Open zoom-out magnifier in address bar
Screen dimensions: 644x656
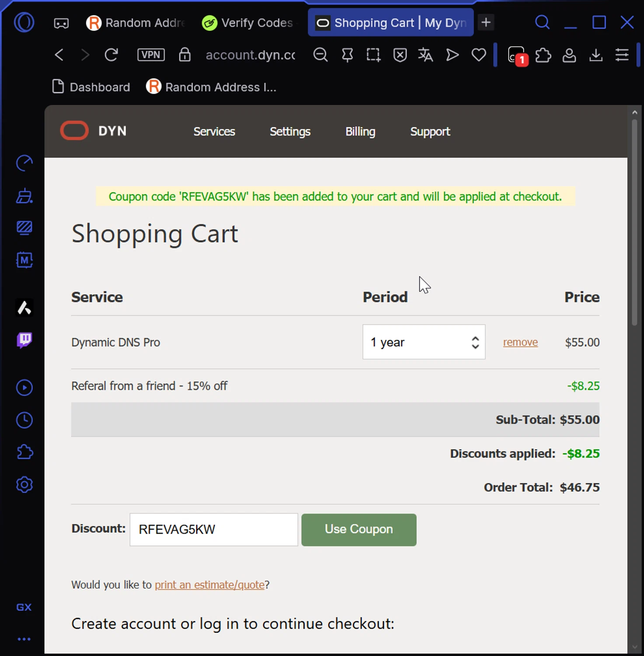tap(320, 55)
